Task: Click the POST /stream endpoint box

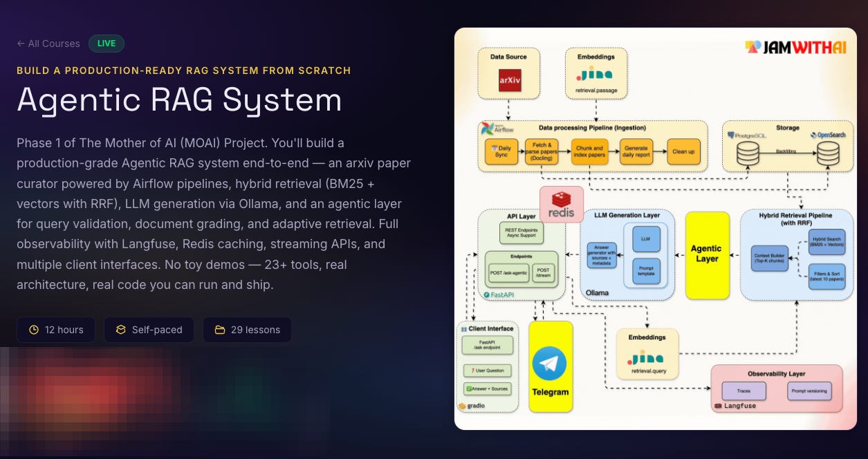Action: pyautogui.click(x=544, y=272)
